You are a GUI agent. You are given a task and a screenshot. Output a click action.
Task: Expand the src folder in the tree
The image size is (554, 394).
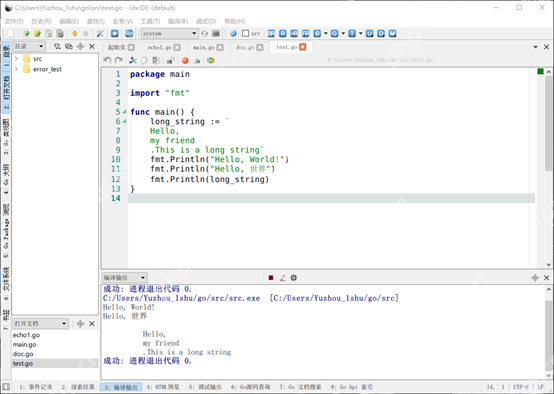click(x=16, y=59)
